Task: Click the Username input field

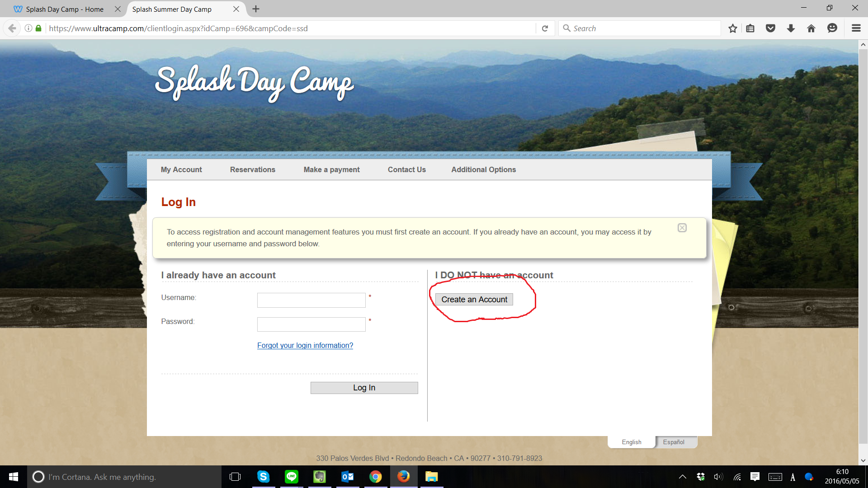Action: click(x=311, y=300)
